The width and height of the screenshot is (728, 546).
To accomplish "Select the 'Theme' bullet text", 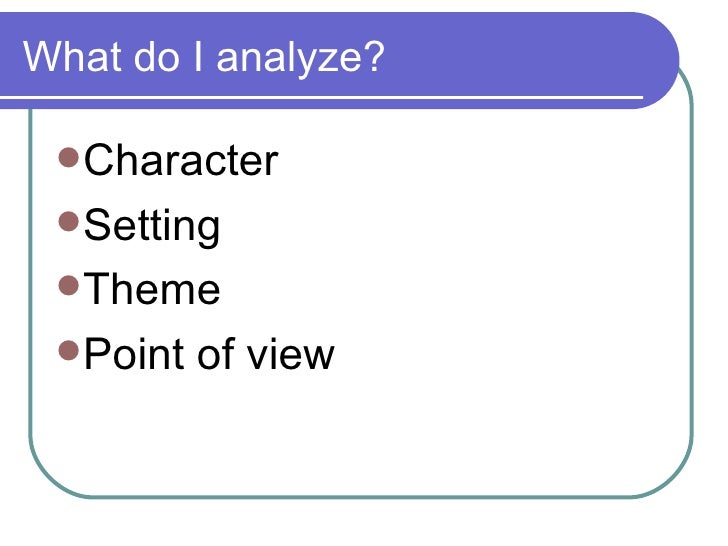I will point(152,290).
